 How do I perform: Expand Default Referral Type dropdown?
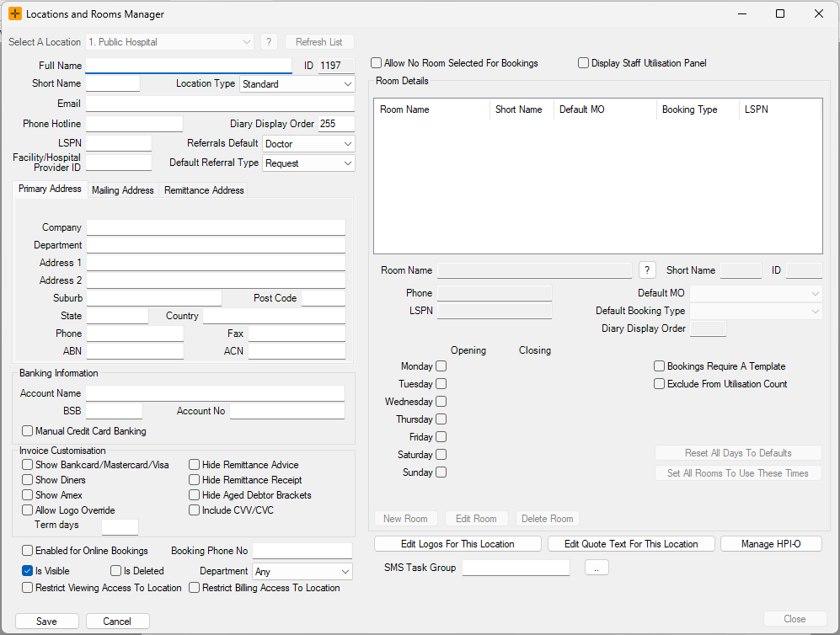coord(308,163)
